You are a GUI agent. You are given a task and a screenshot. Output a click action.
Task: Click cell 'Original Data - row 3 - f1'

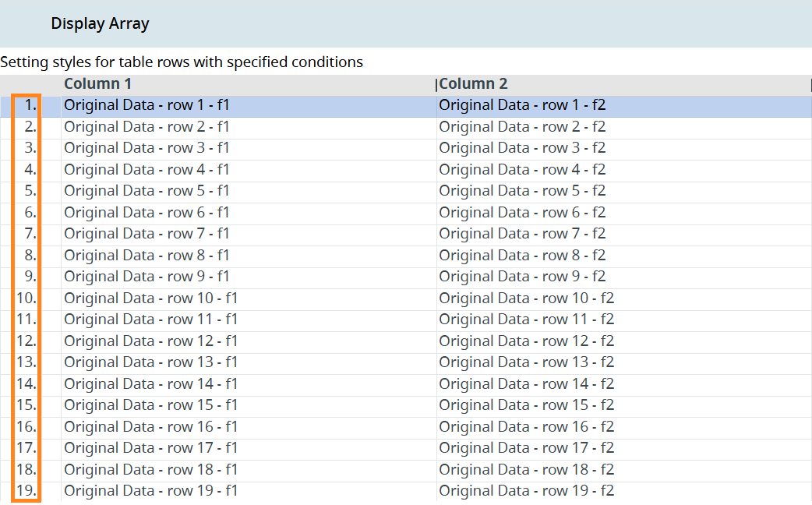(147, 148)
